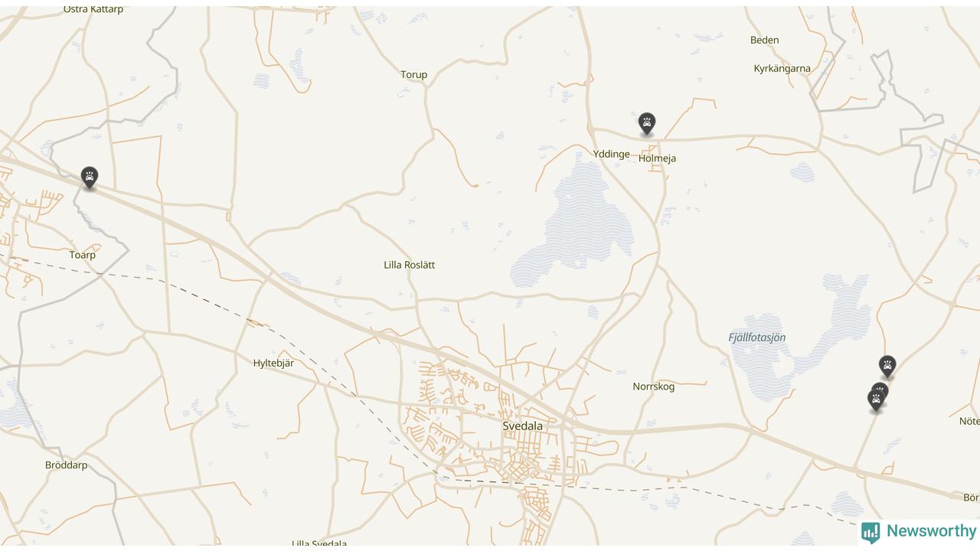Click the Norrskog place label
The image size is (980, 551).
tap(653, 386)
